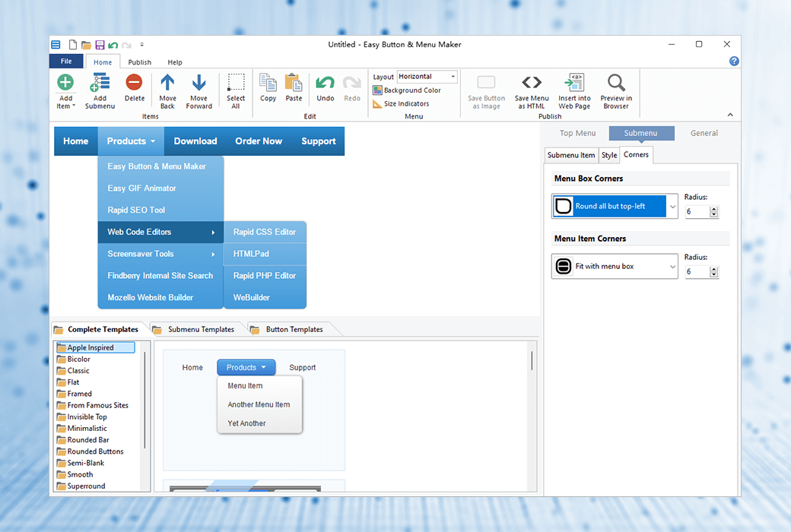
Task: Click the New document icon in title bar
Action: click(x=73, y=45)
